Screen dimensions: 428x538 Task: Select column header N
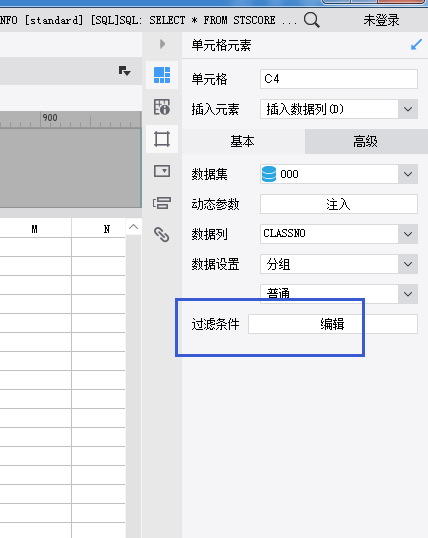(x=107, y=229)
